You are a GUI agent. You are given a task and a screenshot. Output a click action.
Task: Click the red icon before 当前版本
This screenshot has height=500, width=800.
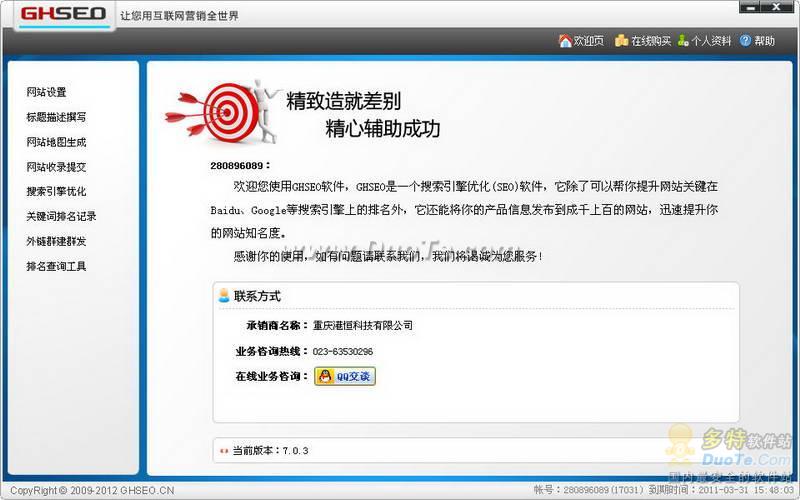223,451
